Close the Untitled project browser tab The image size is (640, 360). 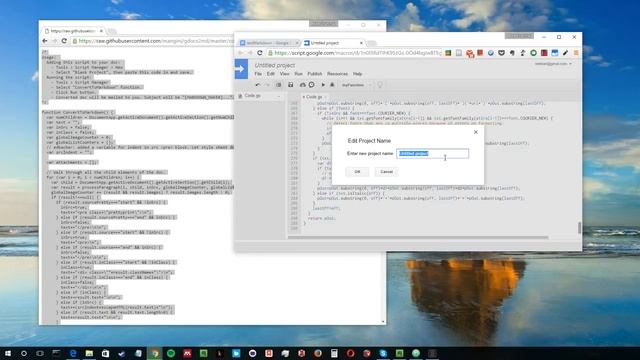tap(361, 43)
